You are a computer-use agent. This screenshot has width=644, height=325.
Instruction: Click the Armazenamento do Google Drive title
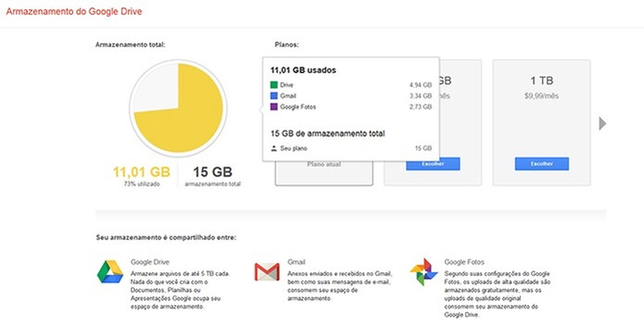tap(73, 12)
